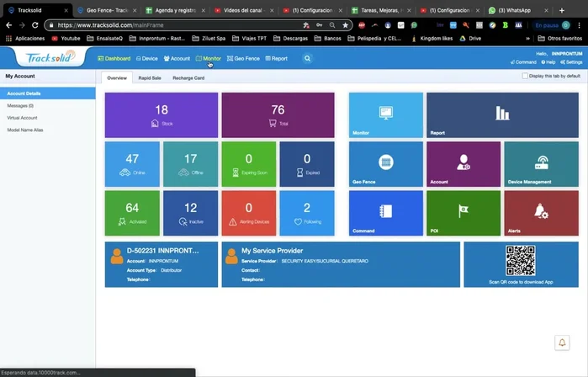
Task: Open the Device Management router tile
Action: pyautogui.click(x=541, y=163)
